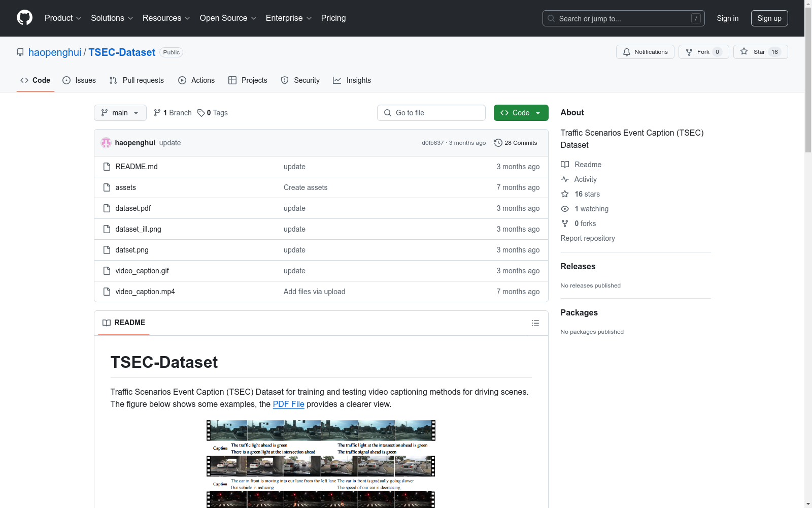This screenshot has height=508, width=812.
Task: Open the main branch selector dropdown
Action: pos(120,113)
